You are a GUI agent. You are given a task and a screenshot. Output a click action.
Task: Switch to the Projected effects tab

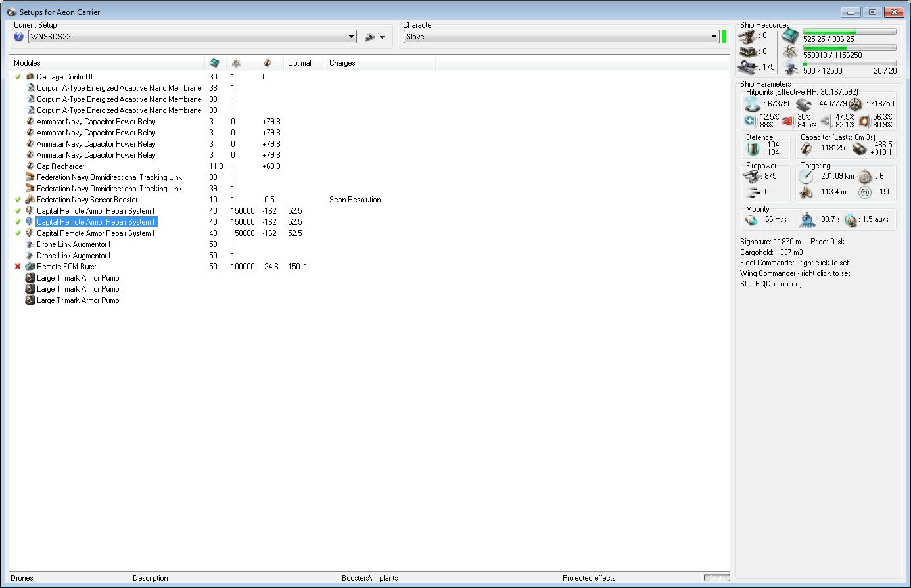pos(589,578)
